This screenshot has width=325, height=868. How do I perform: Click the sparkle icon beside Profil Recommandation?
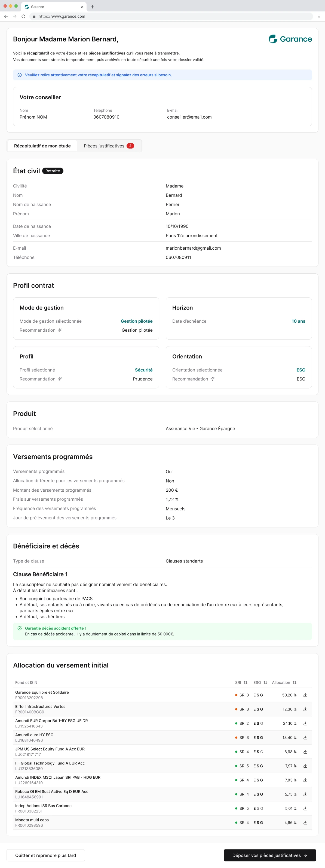click(60, 379)
